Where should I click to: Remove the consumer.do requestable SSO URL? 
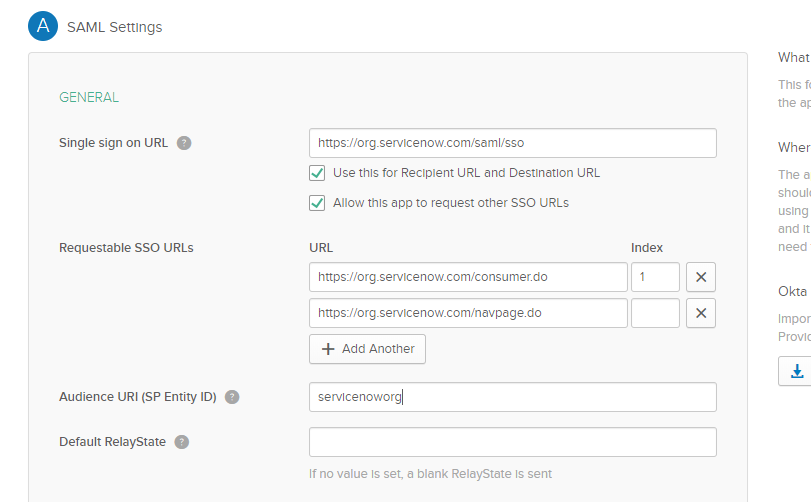(x=701, y=277)
